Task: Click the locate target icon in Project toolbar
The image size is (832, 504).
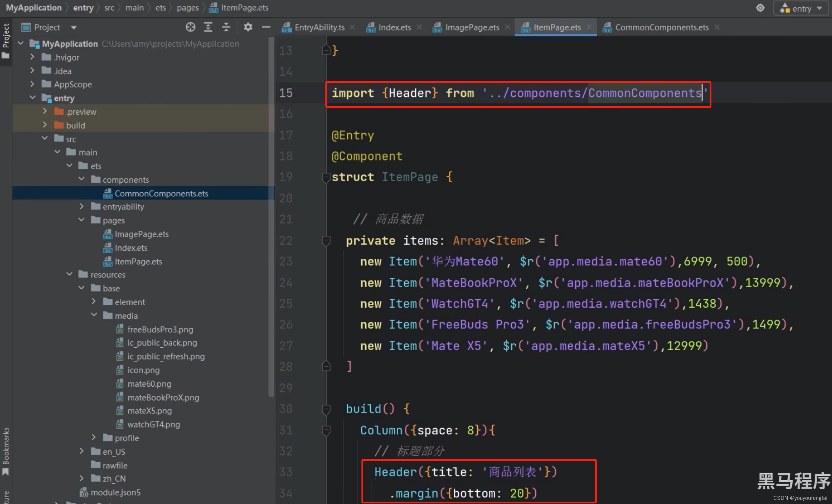Action: click(190, 27)
